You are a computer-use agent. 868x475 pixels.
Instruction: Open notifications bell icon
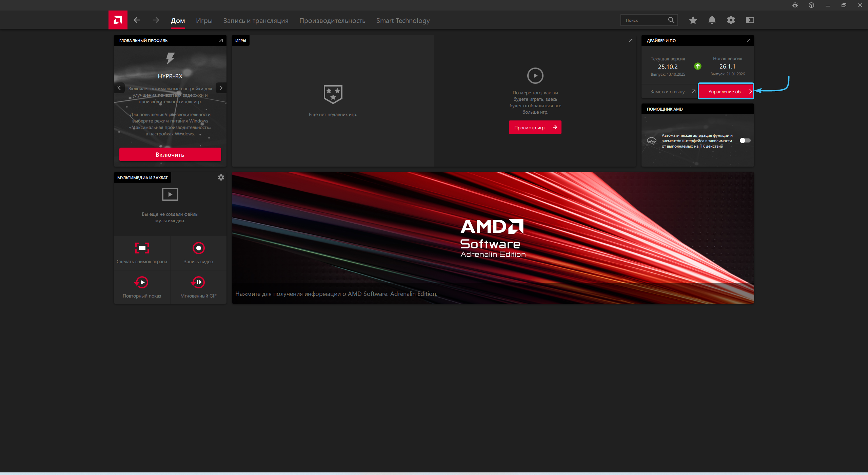712,20
